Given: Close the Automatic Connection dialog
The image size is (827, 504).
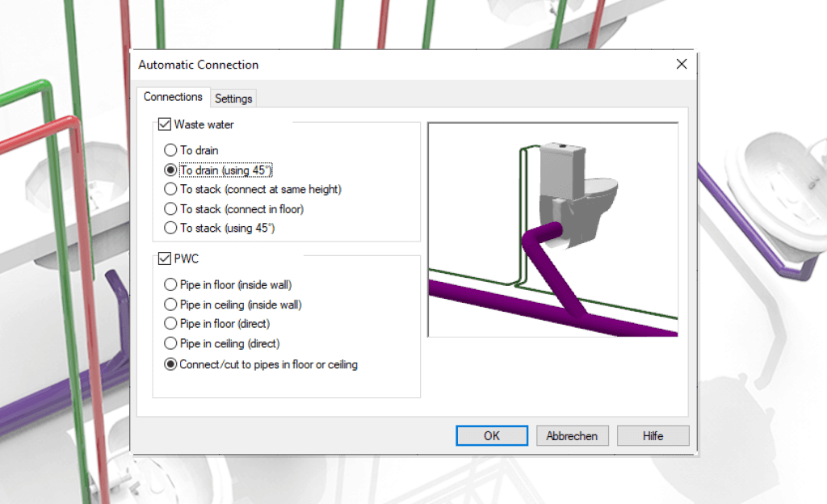Looking at the screenshot, I should (x=681, y=65).
